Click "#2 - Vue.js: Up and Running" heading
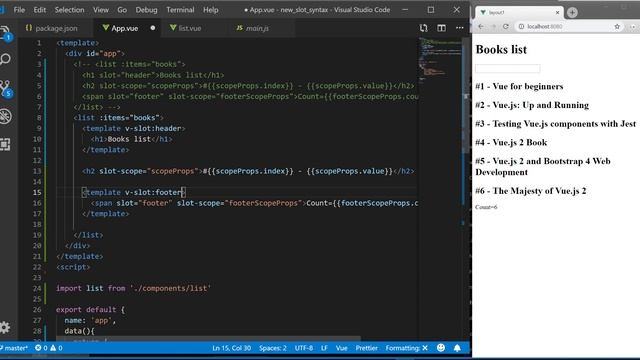 (x=532, y=105)
